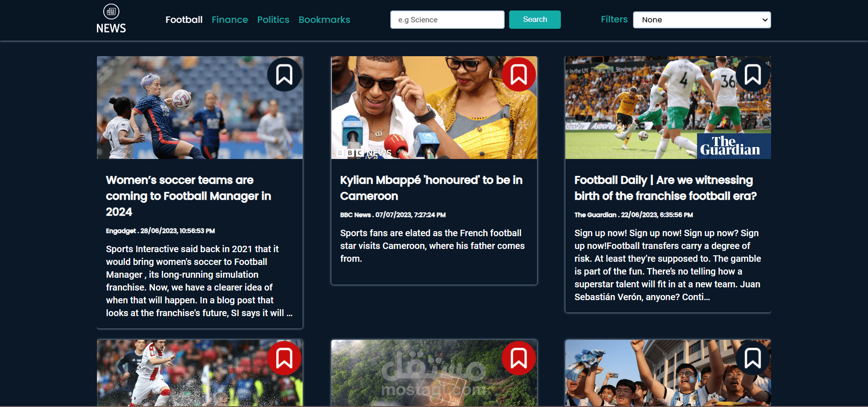
Task: Expand the Filters dropdown showing None
Action: pos(702,20)
